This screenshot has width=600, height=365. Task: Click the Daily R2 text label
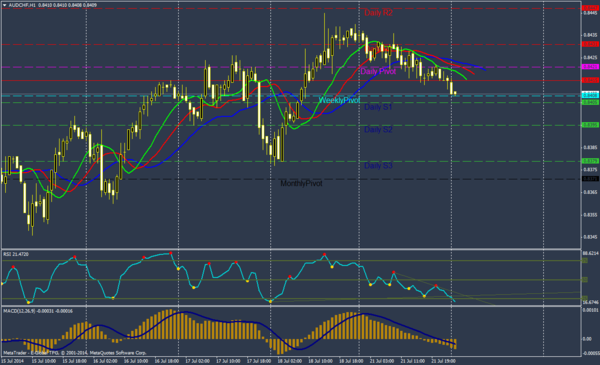click(x=378, y=13)
